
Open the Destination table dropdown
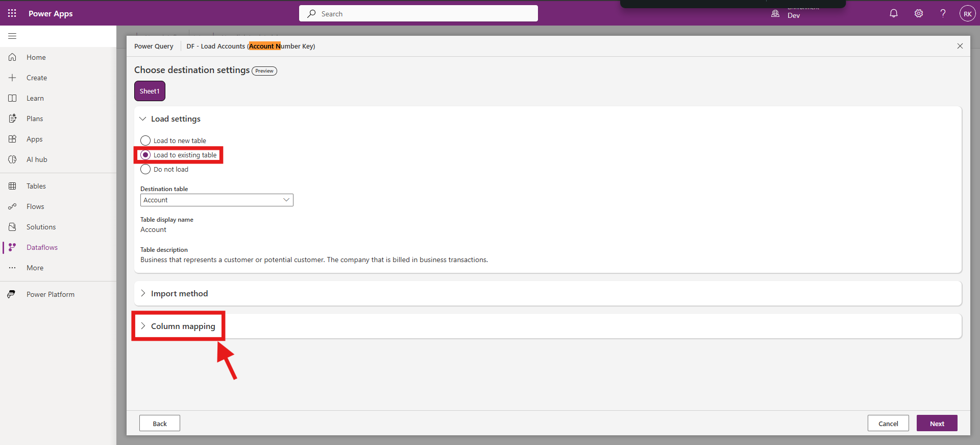click(x=216, y=200)
